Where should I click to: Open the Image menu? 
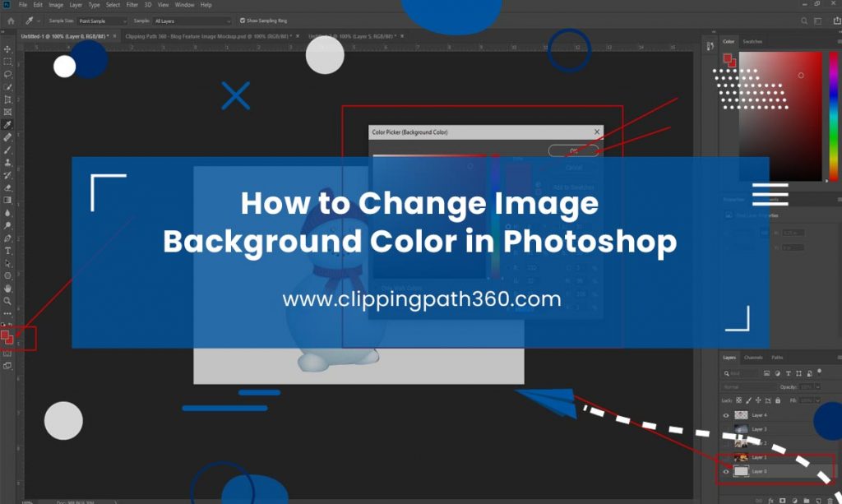tap(56, 5)
